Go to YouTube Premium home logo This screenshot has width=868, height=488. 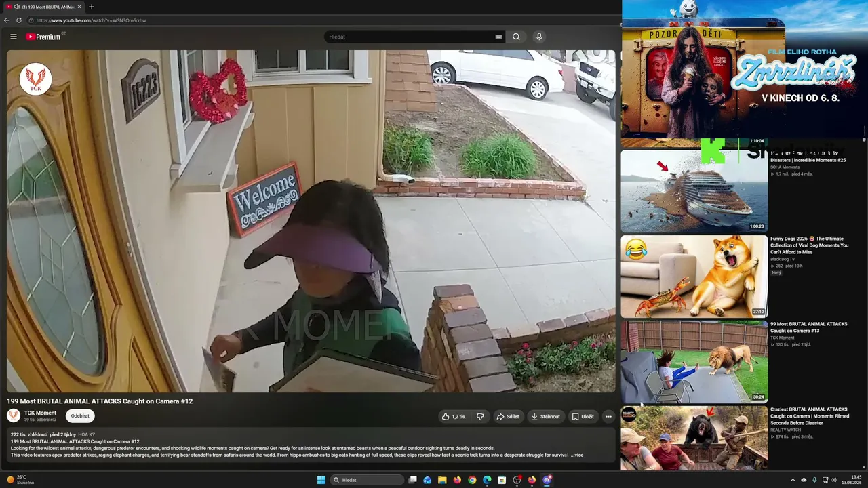pos(44,37)
